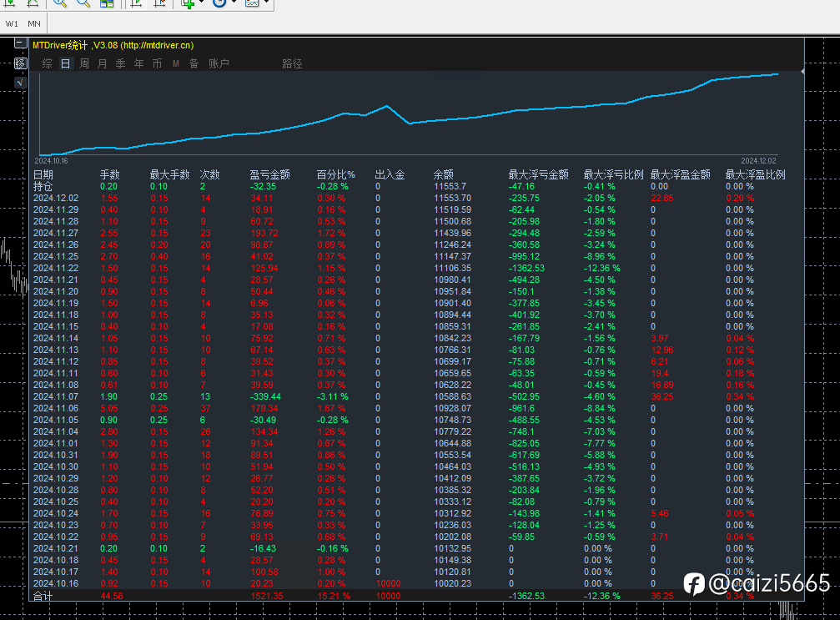The width and height of the screenshot is (840, 620).
Task: Switch to the 账户 account tab
Action: [219, 63]
